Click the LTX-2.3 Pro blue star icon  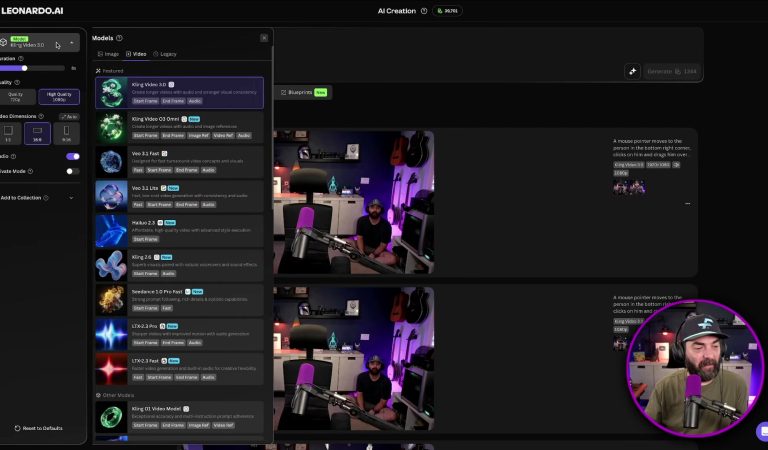tap(112, 334)
